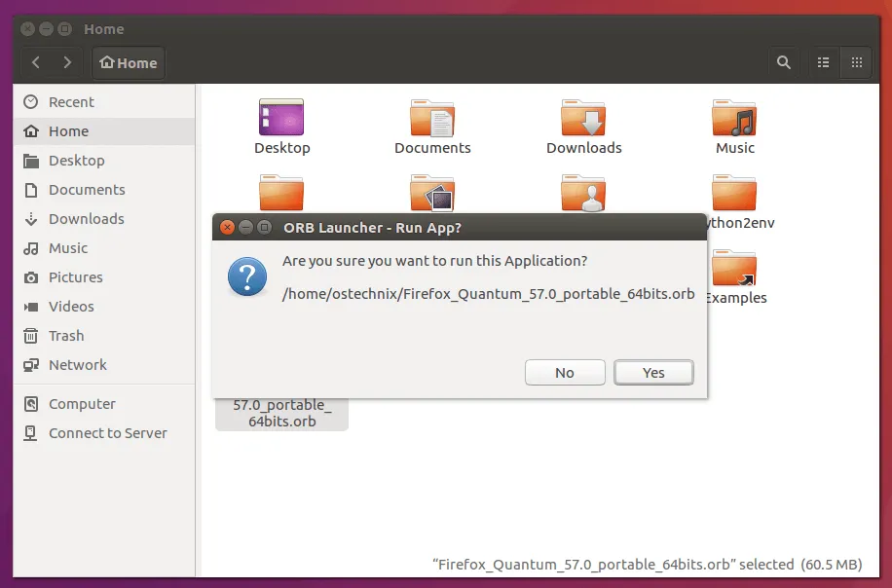Viewport: 892px width, 588px height.
Task: Select Desktop in the sidebar
Action: pos(76,161)
